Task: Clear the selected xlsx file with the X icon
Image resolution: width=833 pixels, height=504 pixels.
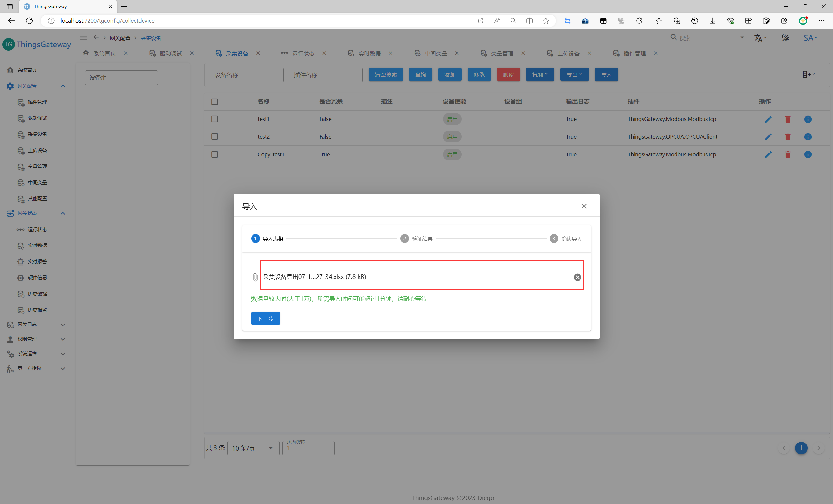Action: 577,277
